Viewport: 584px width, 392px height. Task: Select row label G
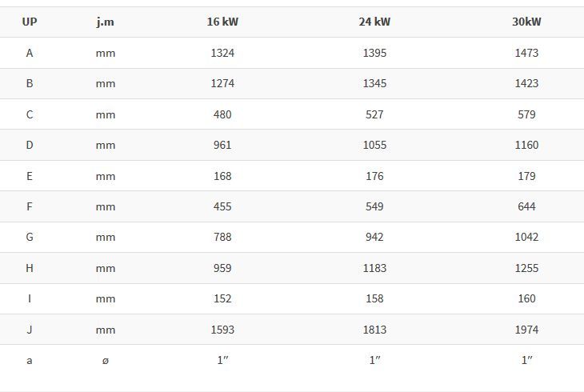[x=30, y=237]
